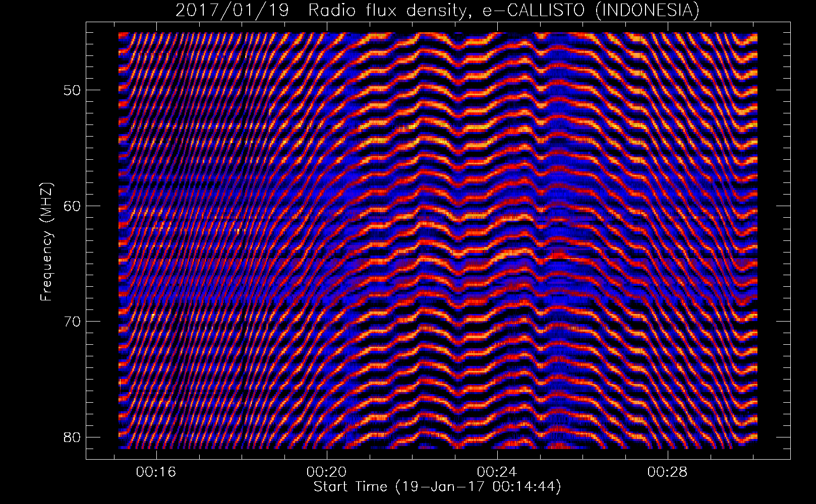Select the 'e-CALLISTO (INDONESIA)' title text
This screenshot has height=504, width=816.
(591, 10)
